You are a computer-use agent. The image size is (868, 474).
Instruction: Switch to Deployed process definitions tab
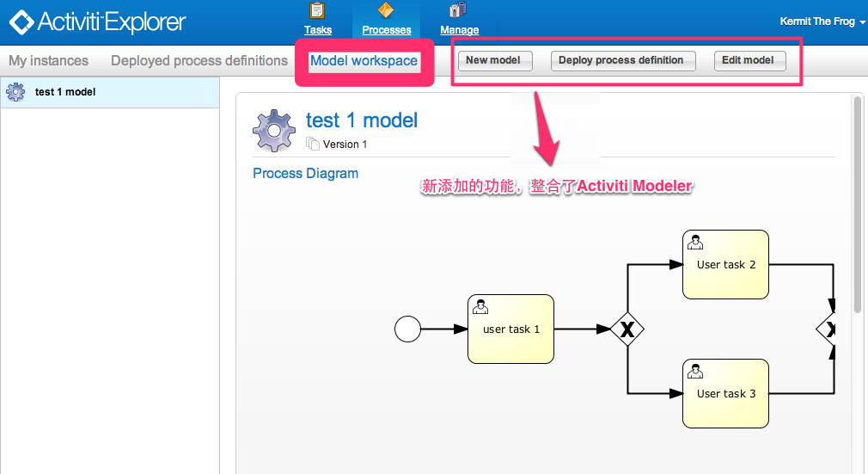(x=199, y=60)
